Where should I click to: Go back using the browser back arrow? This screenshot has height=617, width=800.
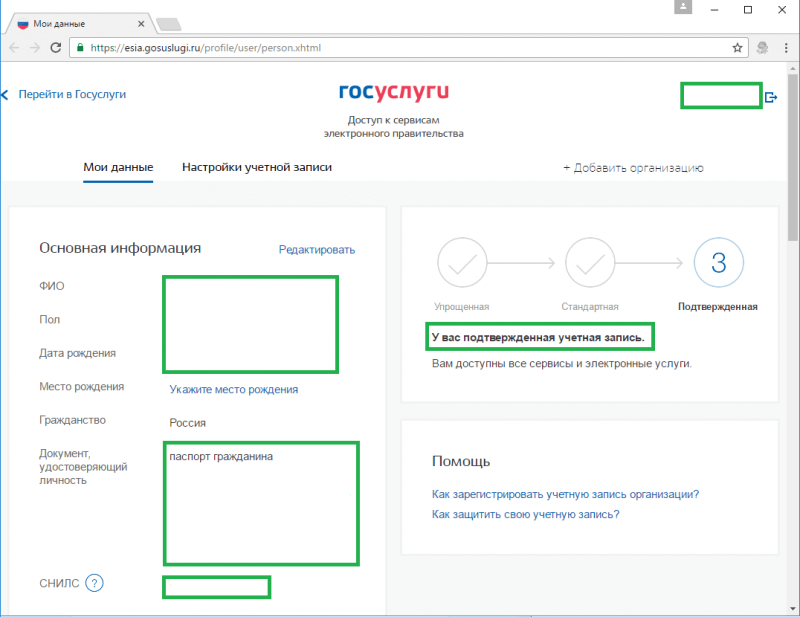14,47
